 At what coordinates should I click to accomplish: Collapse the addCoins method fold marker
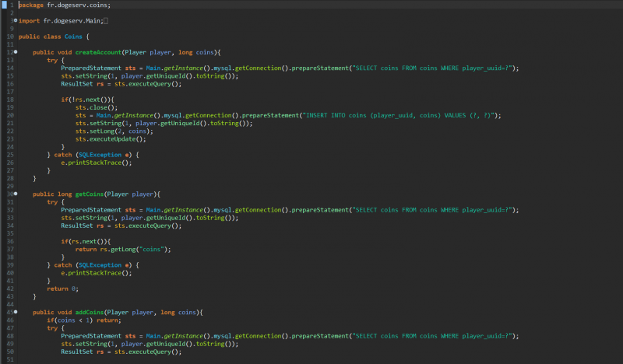pyautogui.click(x=16, y=312)
